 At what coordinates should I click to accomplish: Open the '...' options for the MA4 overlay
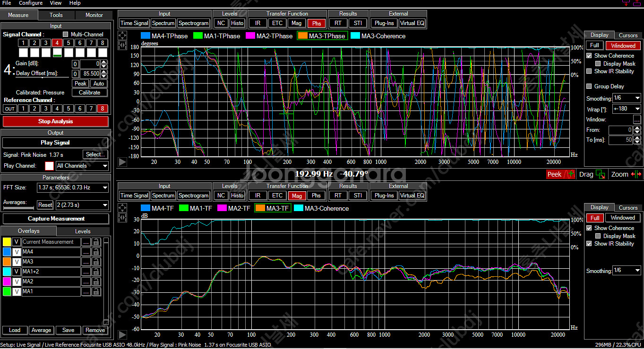[86, 252]
